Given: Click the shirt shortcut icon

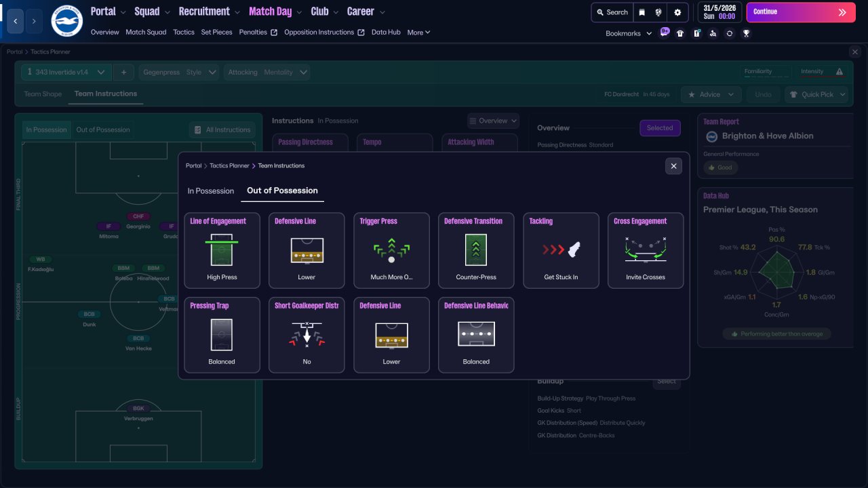Looking at the screenshot, I should [x=680, y=33].
